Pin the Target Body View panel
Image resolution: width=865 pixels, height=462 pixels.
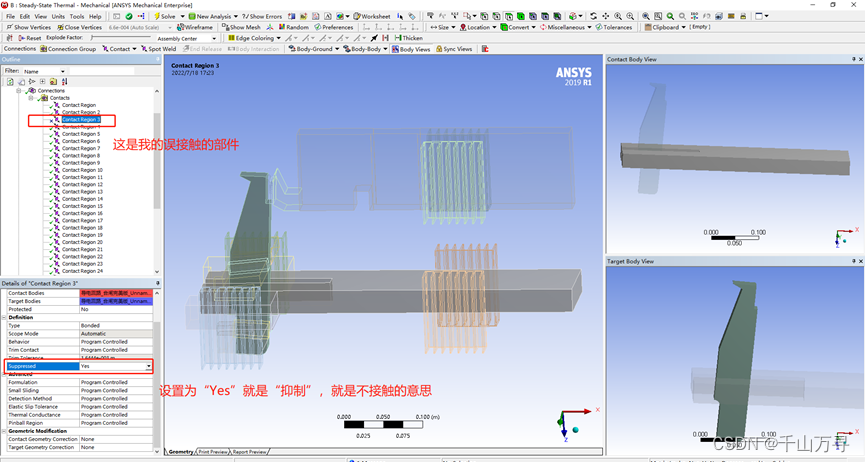point(853,261)
